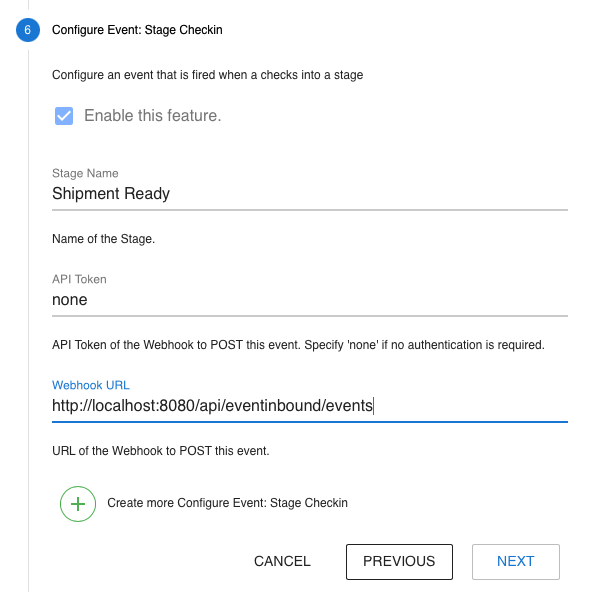Proceed with the NEXT button
This screenshot has width=590, height=592.
point(515,561)
